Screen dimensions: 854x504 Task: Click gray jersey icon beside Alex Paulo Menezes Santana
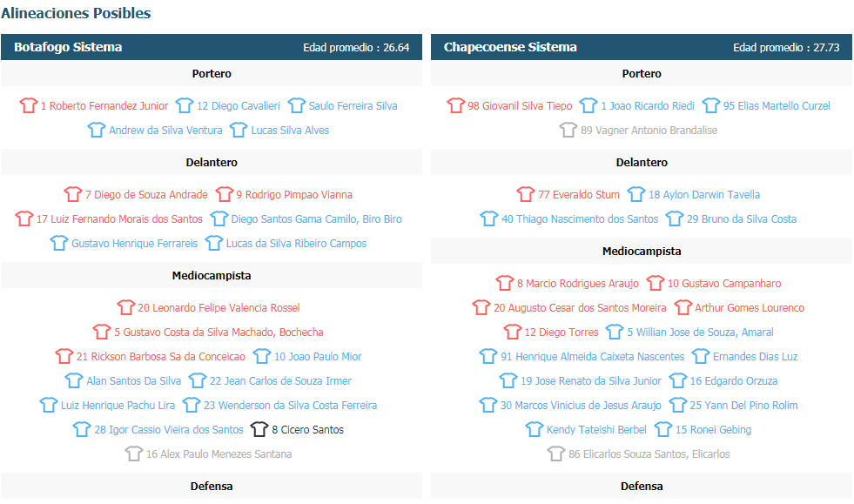click(x=134, y=454)
